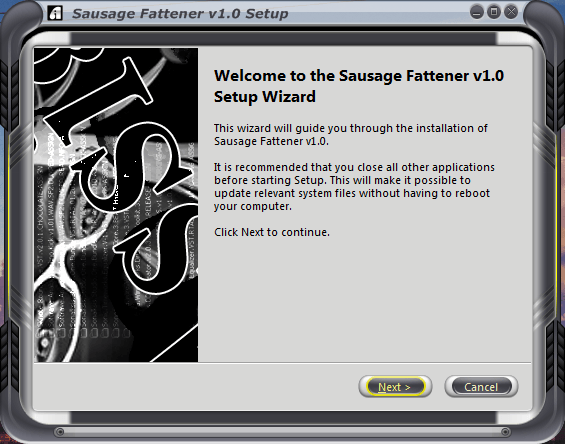Image resolution: width=565 pixels, height=444 pixels.
Task: Click the 'This wizard will guide you' paragraph
Action: point(351,134)
